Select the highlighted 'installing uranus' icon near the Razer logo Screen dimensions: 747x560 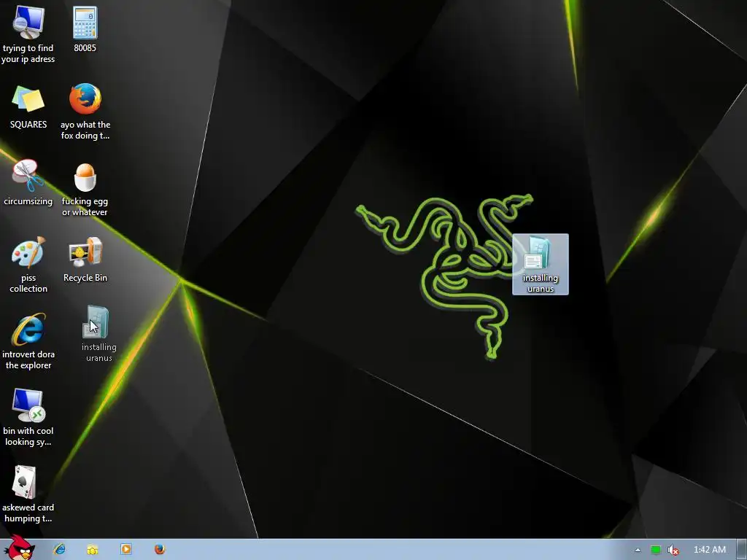click(541, 264)
